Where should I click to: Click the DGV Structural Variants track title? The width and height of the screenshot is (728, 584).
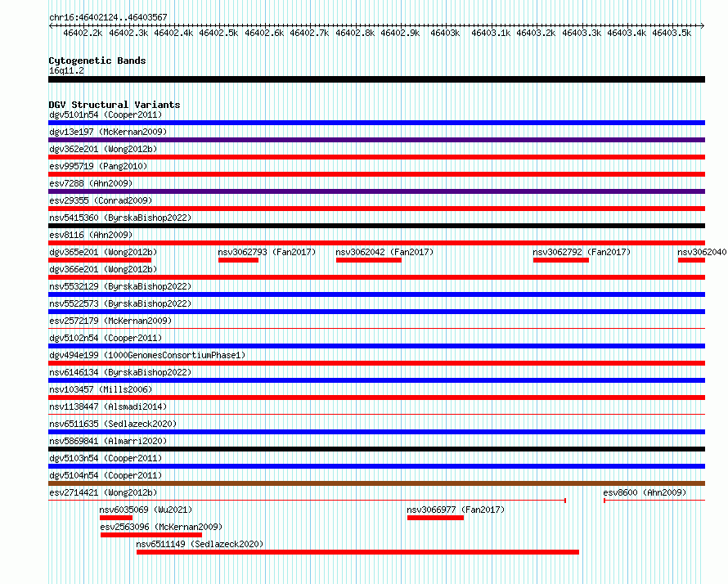click(x=115, y=105)
